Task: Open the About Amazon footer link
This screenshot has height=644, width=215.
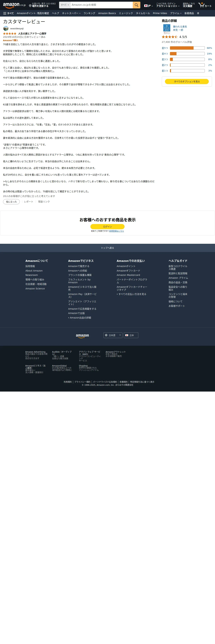Action: (34, 271)
